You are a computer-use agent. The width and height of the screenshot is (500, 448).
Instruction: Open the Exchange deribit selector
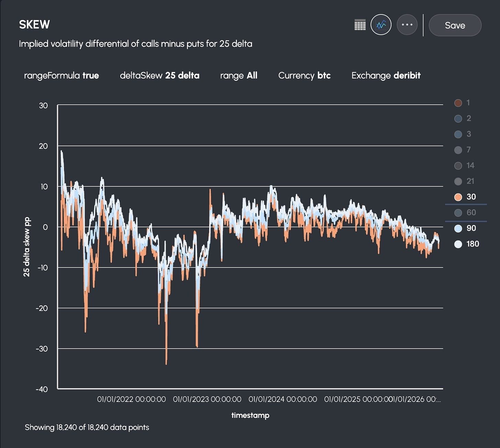[386, 76]
